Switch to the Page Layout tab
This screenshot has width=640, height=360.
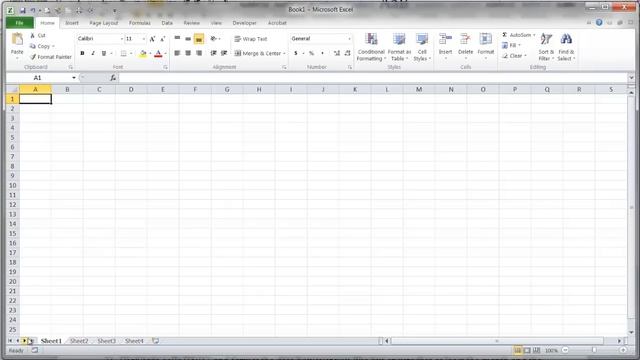click(x=104, y=23)
